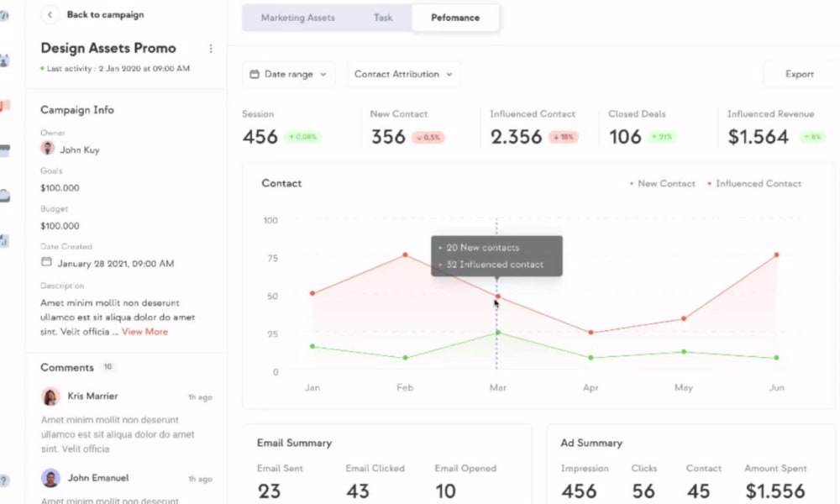Click the New Contact value 356
The height and width of the screenshot is (504, 840).
tap(388, 137)
